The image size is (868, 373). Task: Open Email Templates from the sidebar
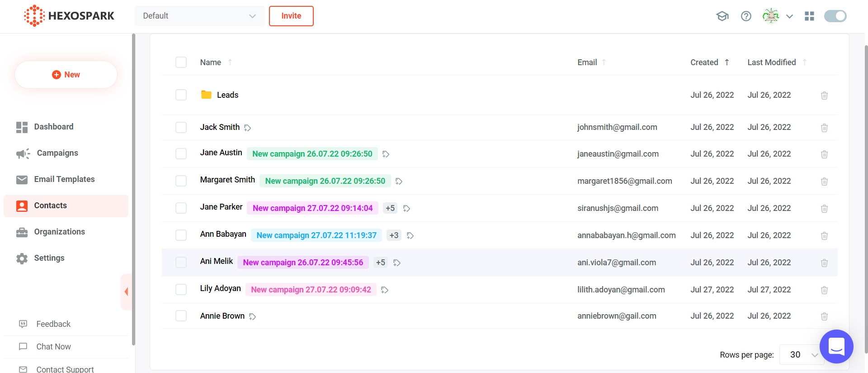pyautogui.click(x=64, y=179)
